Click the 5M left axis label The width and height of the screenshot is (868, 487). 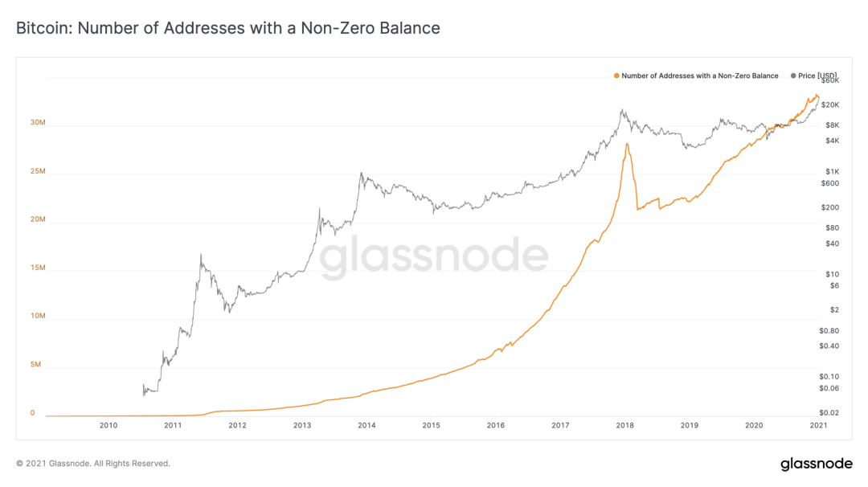coord(35,365)
